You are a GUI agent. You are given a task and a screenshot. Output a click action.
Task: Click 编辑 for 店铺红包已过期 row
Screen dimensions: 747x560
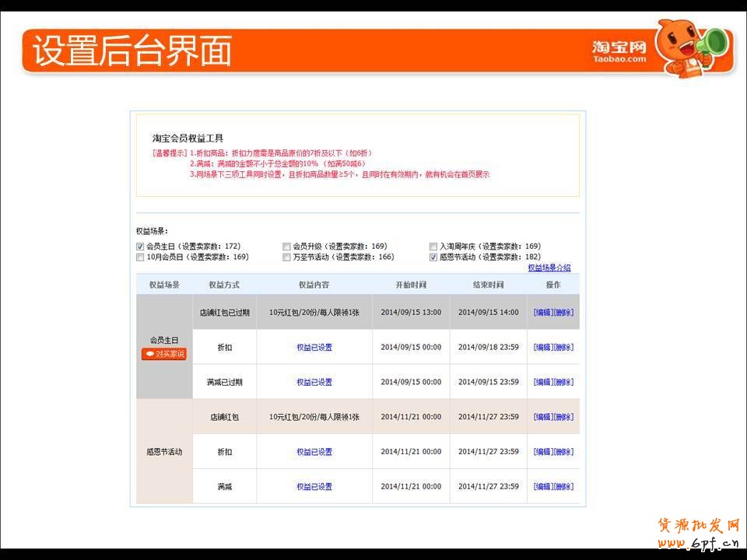(x=543, y=312)
